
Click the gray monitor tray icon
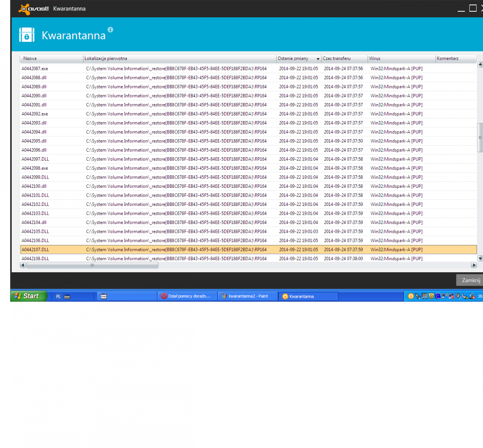click(x=424, y=296)
